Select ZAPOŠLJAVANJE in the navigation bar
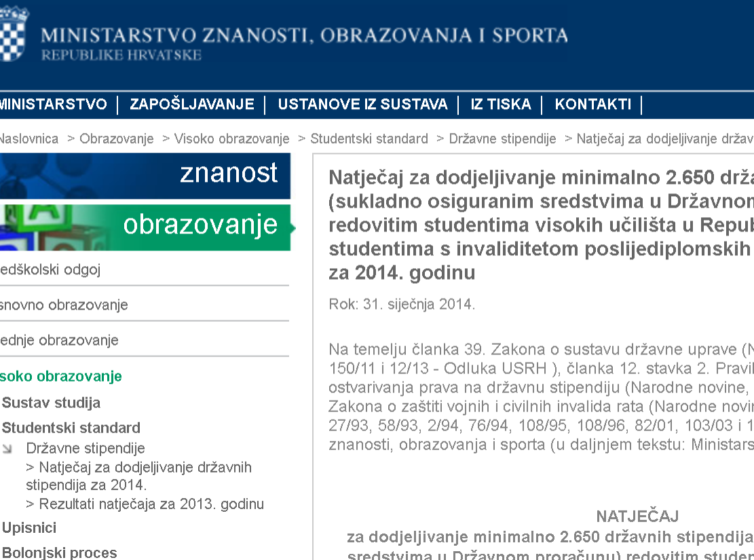This screenshot has width=754, height=560. coord(192,105)
